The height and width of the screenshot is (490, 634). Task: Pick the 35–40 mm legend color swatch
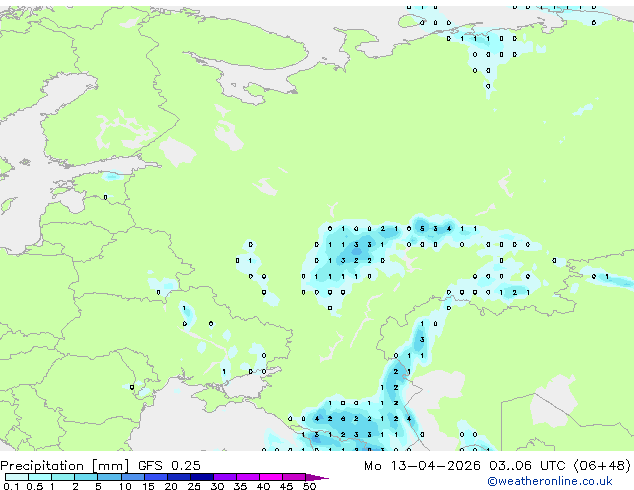click(x=248, y=477)
